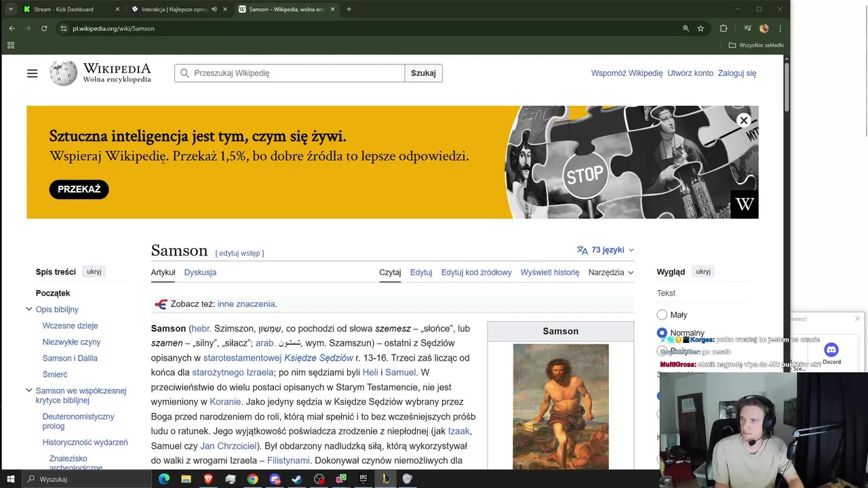Open the Wszystkie zakładki bookmarks folder
This screenshot has height=488, width=868.
point(756,45)
